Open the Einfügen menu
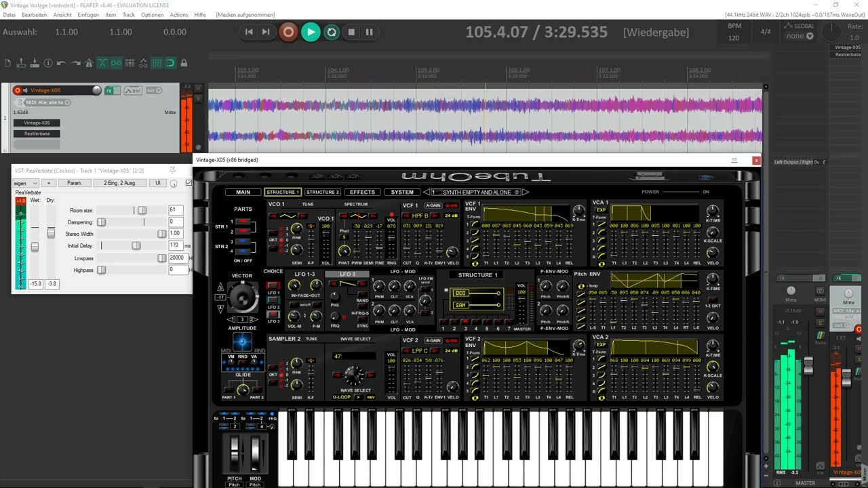The width and height of the screenshot is (868, 488). coord(88,14)
